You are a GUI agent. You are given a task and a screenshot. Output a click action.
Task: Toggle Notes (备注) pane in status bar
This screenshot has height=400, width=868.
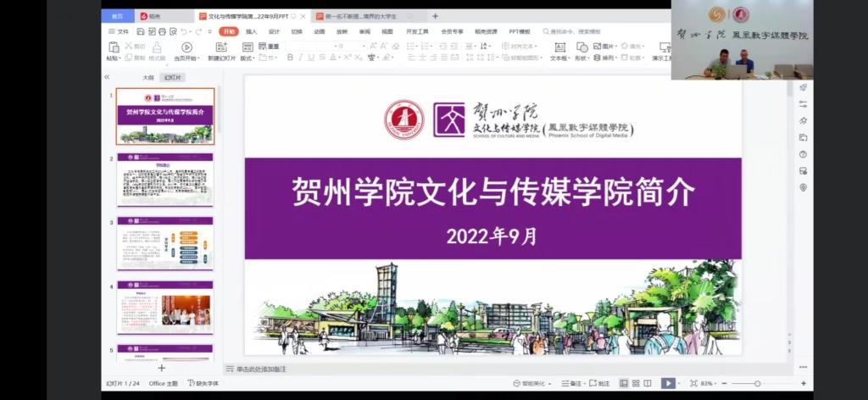(x=571, y=383)
